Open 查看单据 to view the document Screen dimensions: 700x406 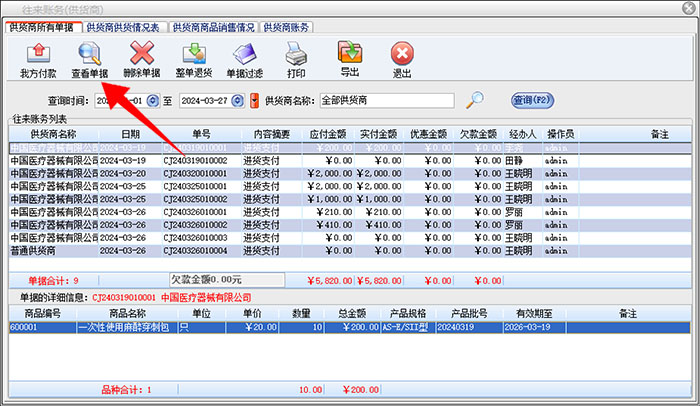89,59
